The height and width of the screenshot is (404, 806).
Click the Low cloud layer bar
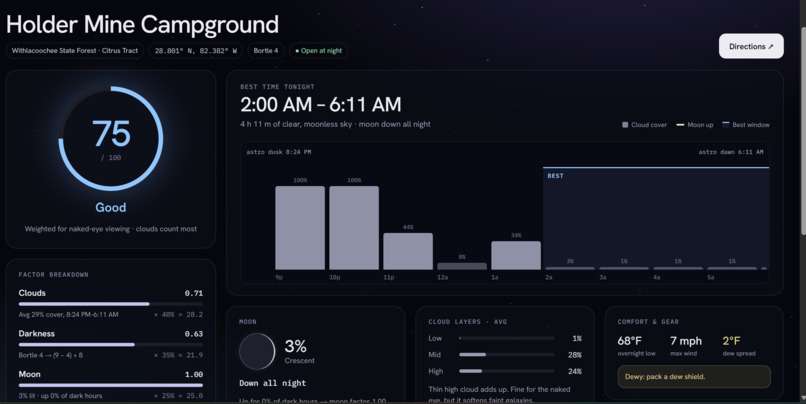click(506, 338)
